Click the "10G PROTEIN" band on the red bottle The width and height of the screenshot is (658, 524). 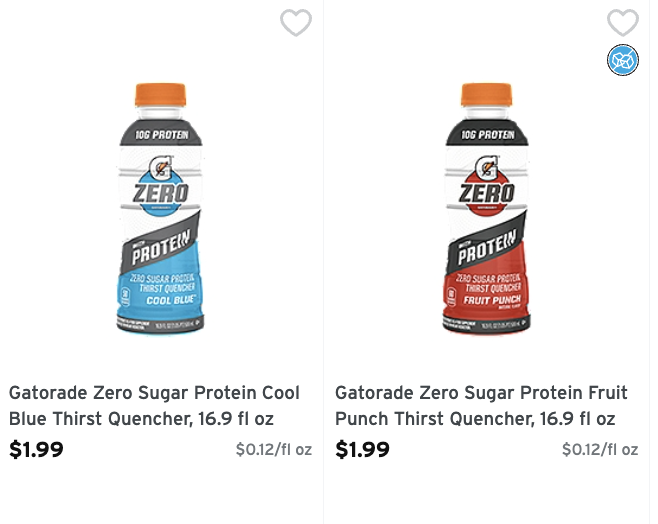pos(487,134)
